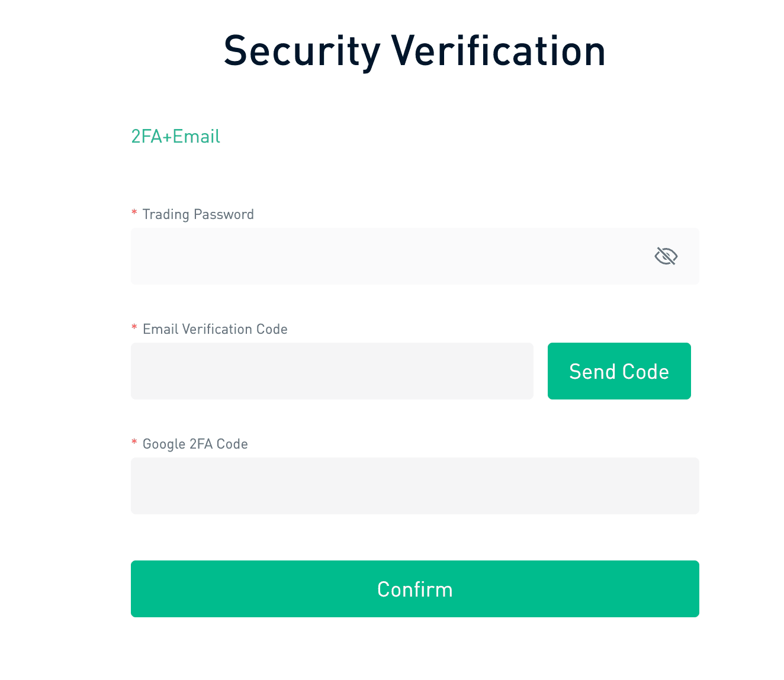784x680 pixels.
Task: Request an email verification code
Action: click(619, 371)
